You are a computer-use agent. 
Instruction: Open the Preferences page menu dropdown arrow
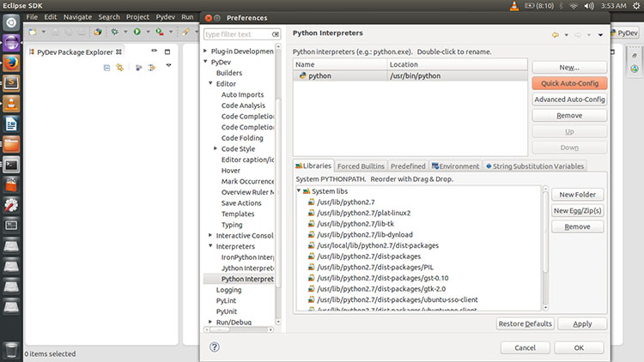click(x=600, y=35)
